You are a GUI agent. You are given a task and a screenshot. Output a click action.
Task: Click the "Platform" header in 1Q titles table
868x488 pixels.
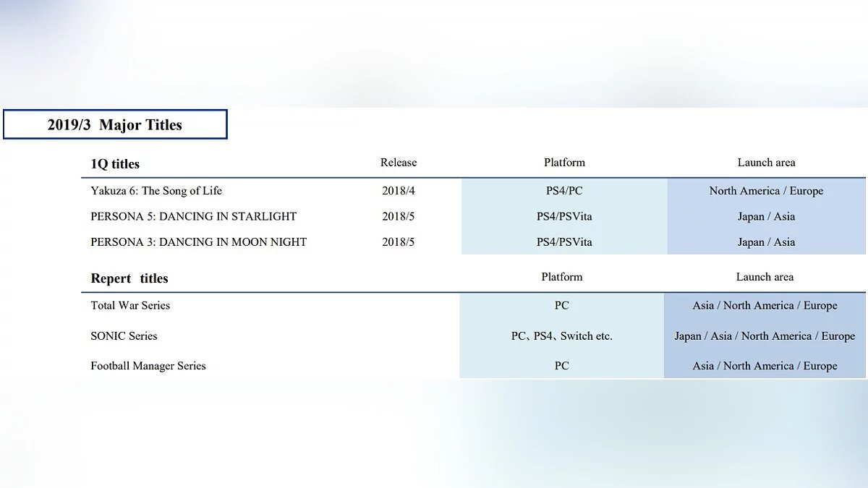click(564, 163)
